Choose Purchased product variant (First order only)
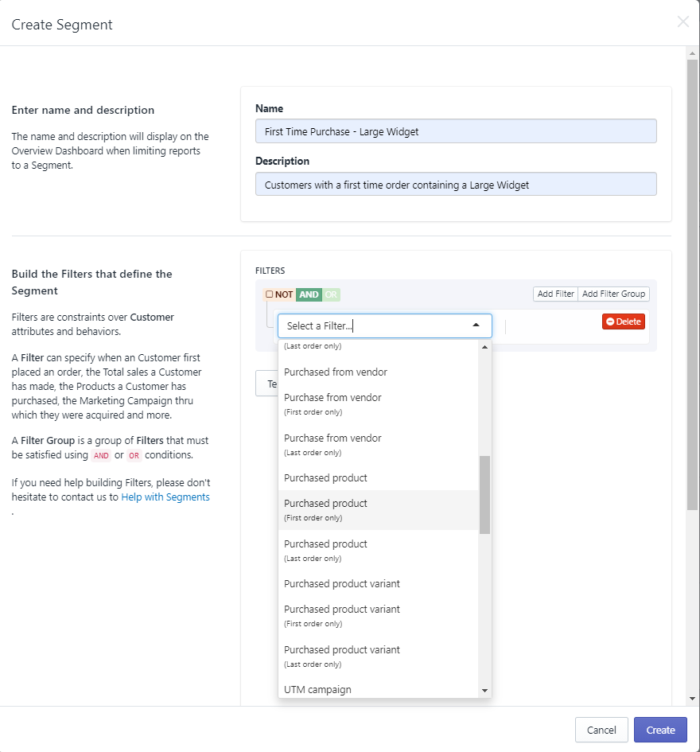The width and height of the screenshot is (700, 752). tap(379, 616)
